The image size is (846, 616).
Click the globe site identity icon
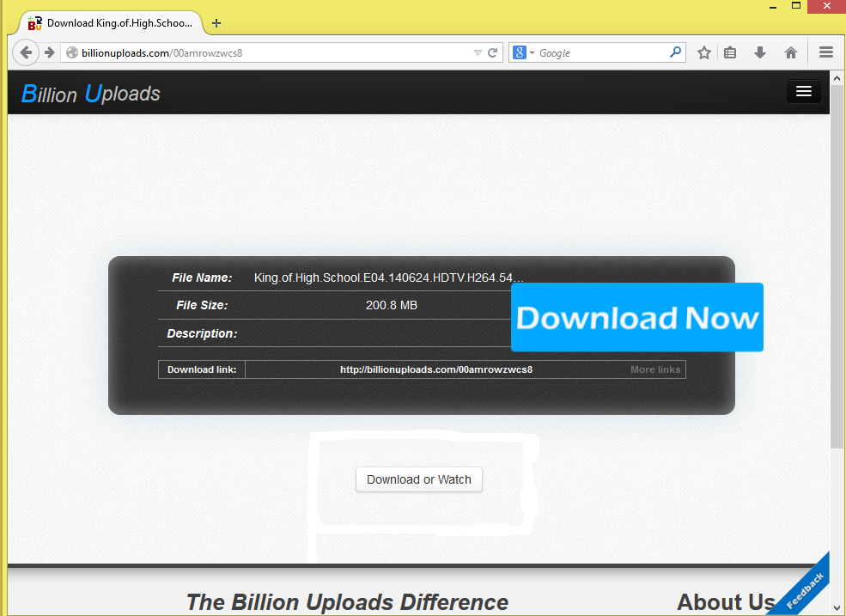tap(72, 52)
